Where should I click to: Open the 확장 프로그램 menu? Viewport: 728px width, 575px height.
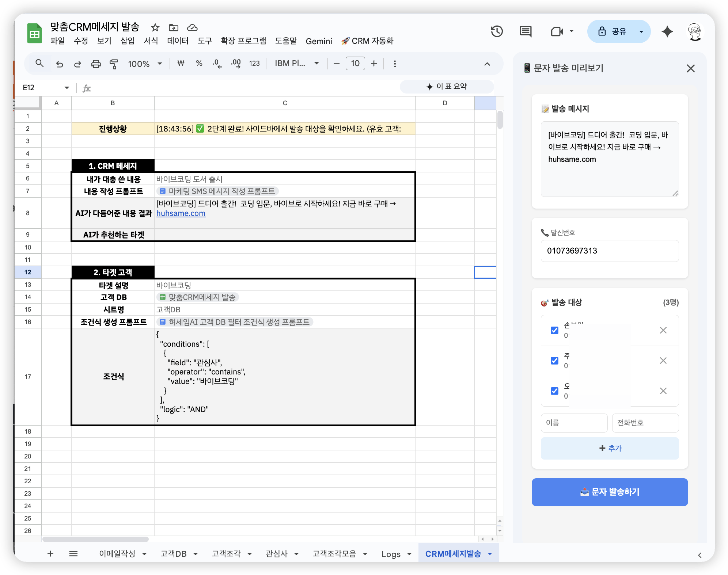[243, 41]
